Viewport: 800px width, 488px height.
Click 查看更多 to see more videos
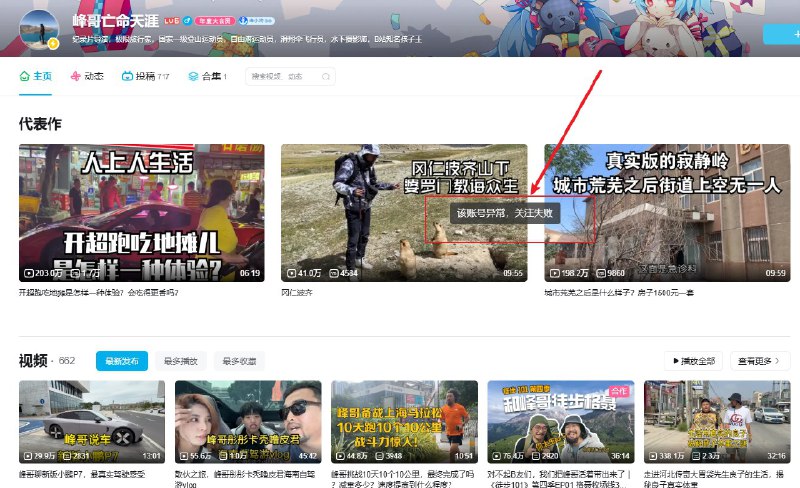tap(760, 361)
